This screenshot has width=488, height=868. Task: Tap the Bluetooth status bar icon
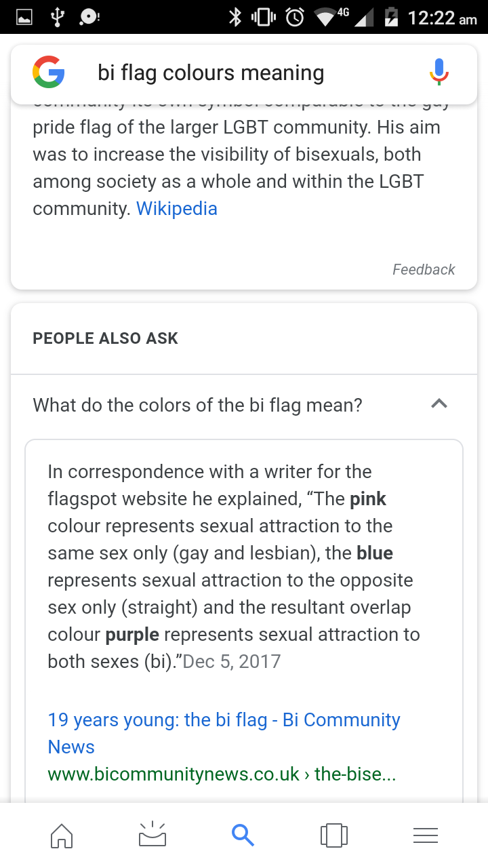pos(235,17)
